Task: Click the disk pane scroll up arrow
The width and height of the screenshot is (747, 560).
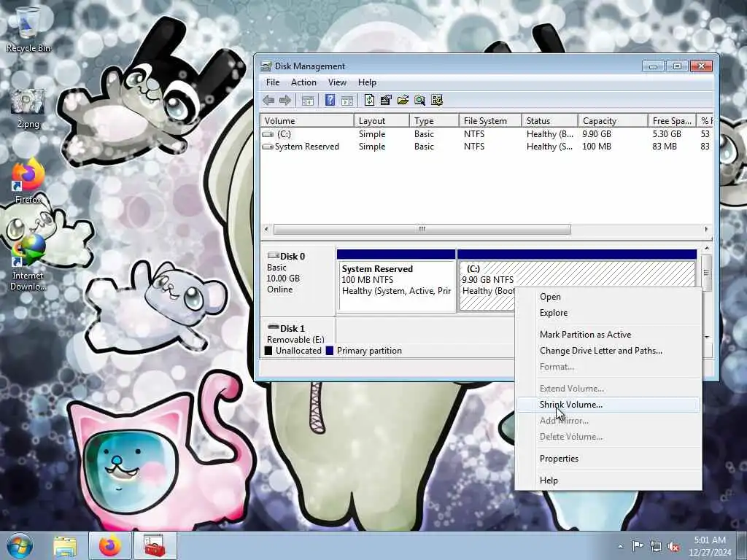Action: click(x=707, y=249)
